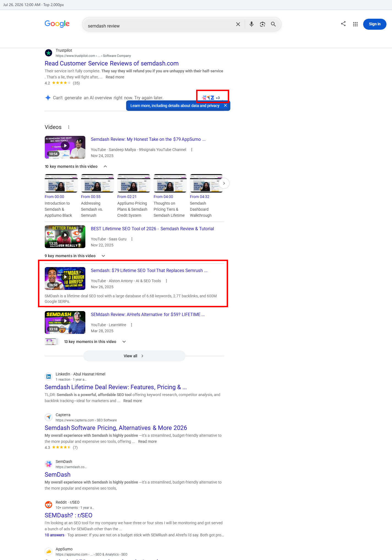This screenshot has height=560, width=392.
Task: Open options for LearnWire video result
Action: [x=131, y=325]
